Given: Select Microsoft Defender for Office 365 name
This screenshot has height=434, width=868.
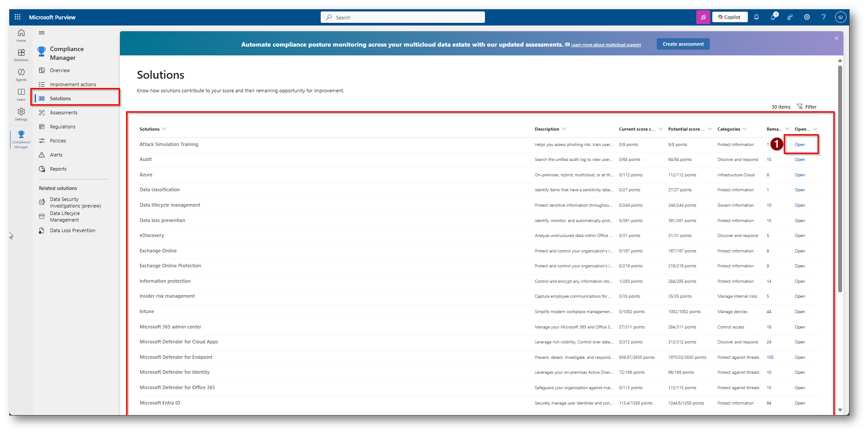Looking at the screenshot, I should 177,388.
